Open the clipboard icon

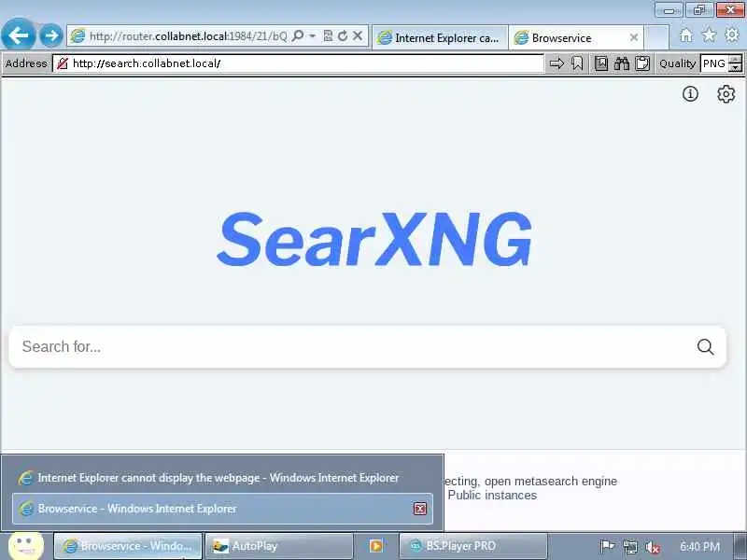(x=642, y=63)
